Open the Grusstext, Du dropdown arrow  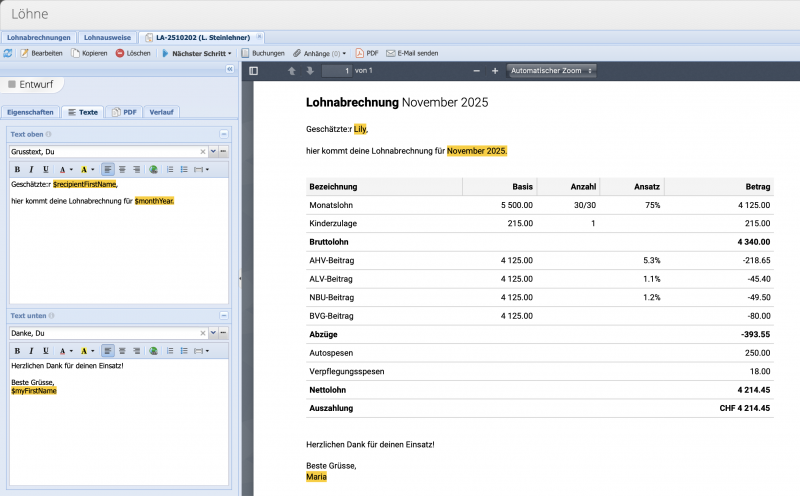213,152
